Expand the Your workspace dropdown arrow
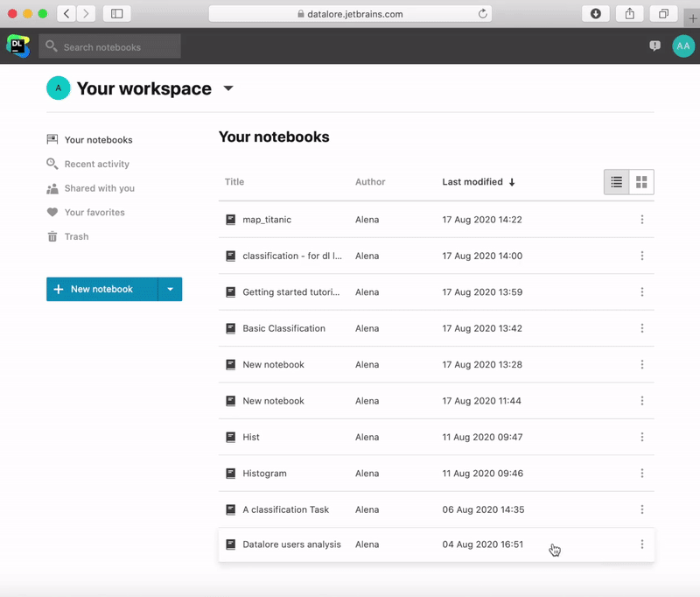Viewport: 700px width, 597px height. coord(228,88)
